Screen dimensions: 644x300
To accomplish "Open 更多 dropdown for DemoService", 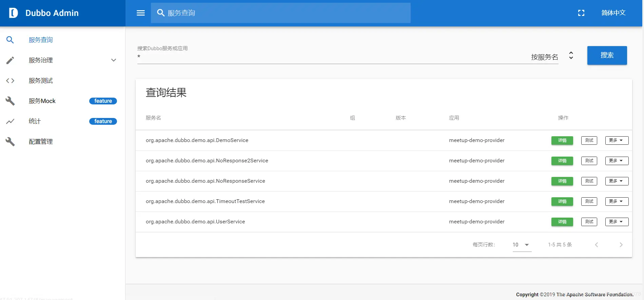I will [617, 140].
